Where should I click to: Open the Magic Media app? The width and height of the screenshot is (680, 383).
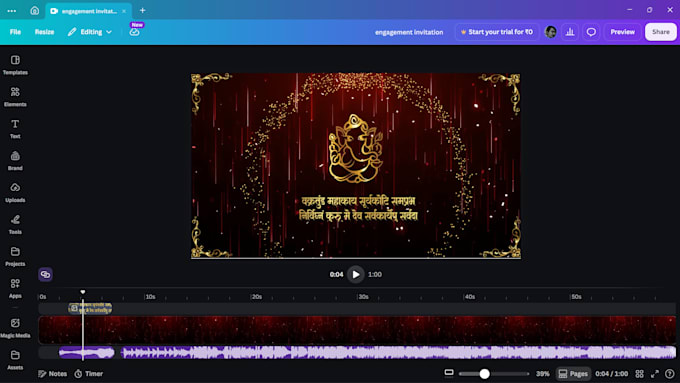15,328
